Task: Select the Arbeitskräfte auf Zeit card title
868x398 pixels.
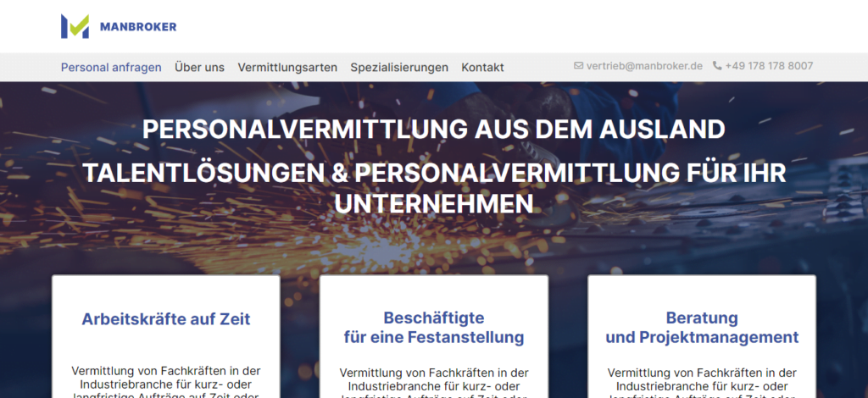Action: pos(166,319)
